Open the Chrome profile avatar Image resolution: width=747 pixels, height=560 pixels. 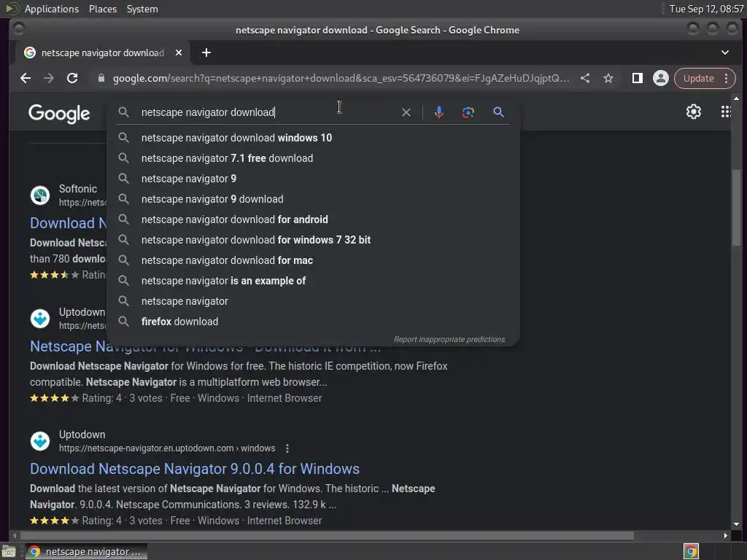(x=661, y=78)
